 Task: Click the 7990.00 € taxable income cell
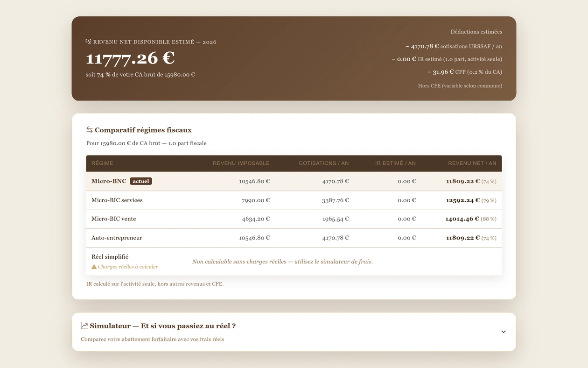(255, 200)
